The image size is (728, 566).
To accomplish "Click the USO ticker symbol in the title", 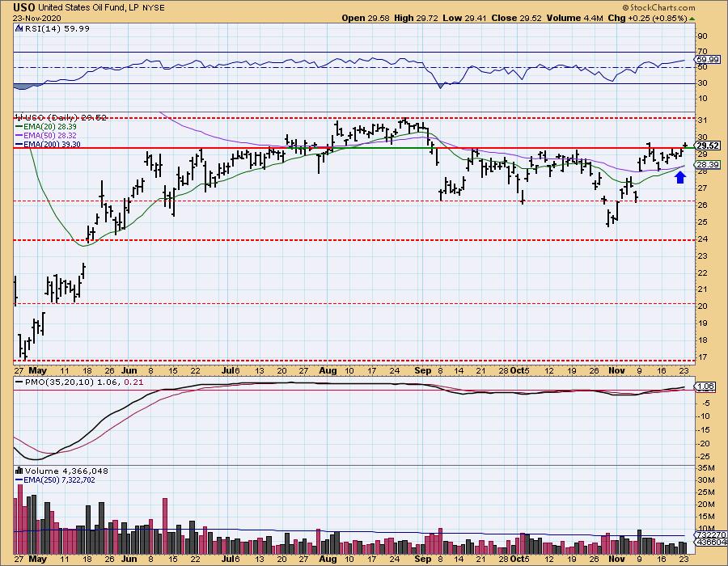I will pyautogui.click(x=23, y=7).
